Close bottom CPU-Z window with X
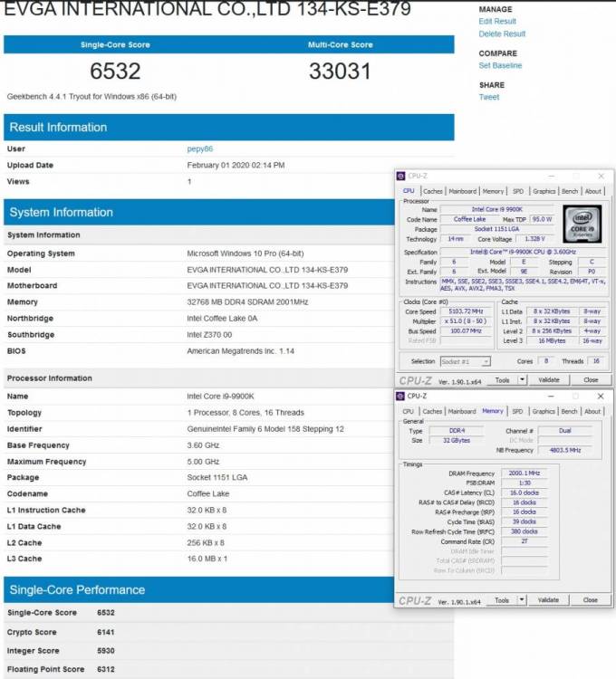 (601, 396)
